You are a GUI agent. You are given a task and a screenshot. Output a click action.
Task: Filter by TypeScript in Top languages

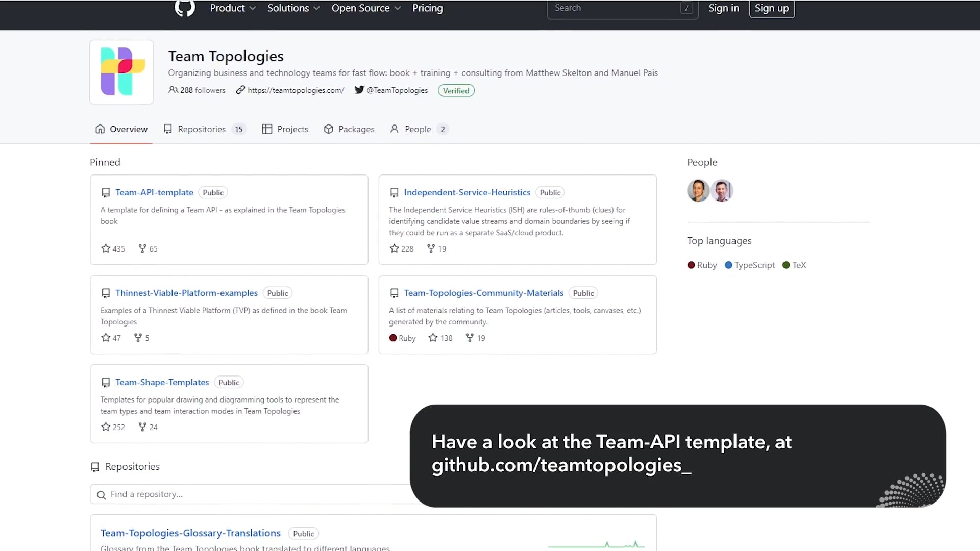(750, 265)
